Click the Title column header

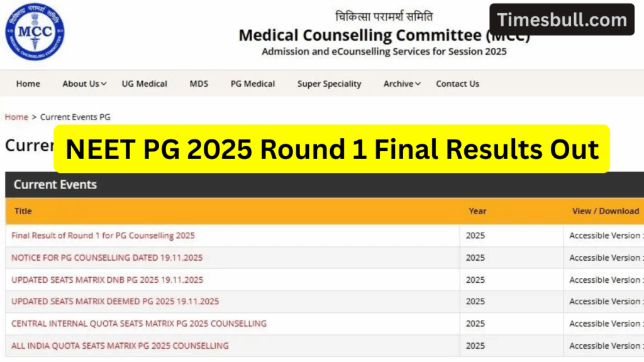(x=23, y=211)
